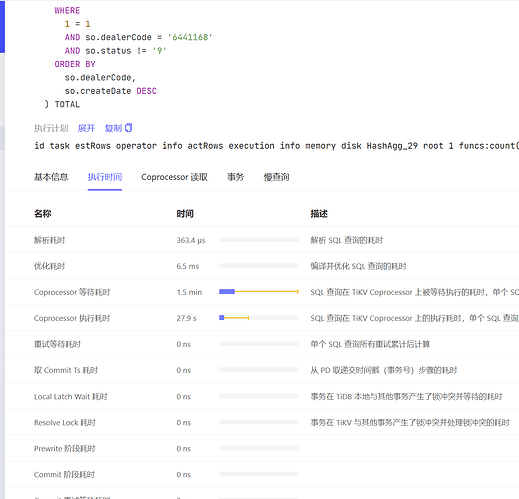Click the so.createDate DESC line

111,91
